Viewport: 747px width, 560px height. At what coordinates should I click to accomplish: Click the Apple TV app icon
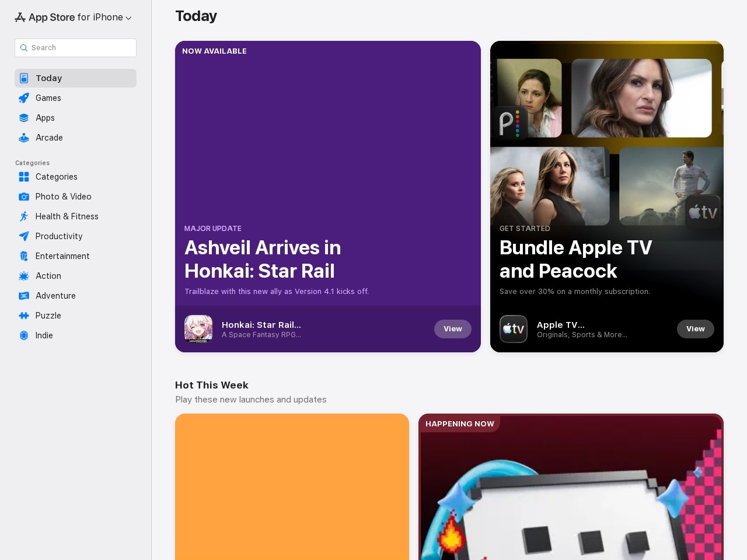(x=514, y=329)
